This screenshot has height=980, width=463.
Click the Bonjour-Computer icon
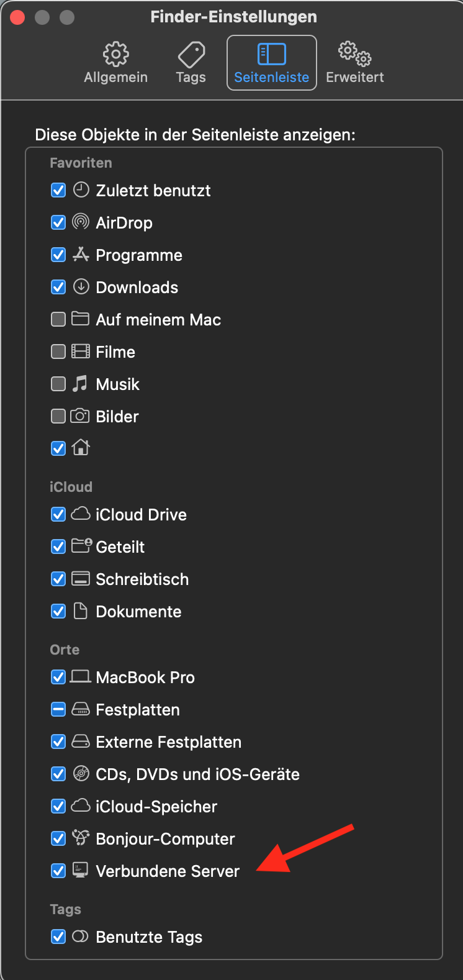click(x=81, y=838)
